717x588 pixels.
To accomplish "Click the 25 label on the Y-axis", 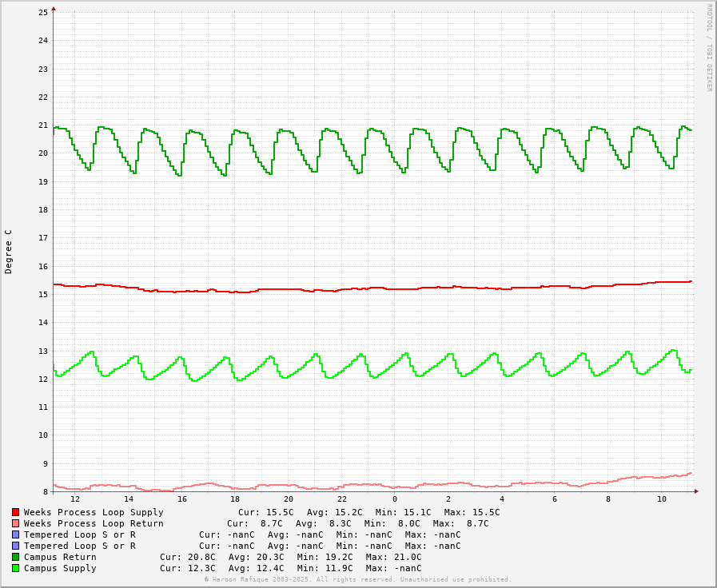I will [43, 13].
